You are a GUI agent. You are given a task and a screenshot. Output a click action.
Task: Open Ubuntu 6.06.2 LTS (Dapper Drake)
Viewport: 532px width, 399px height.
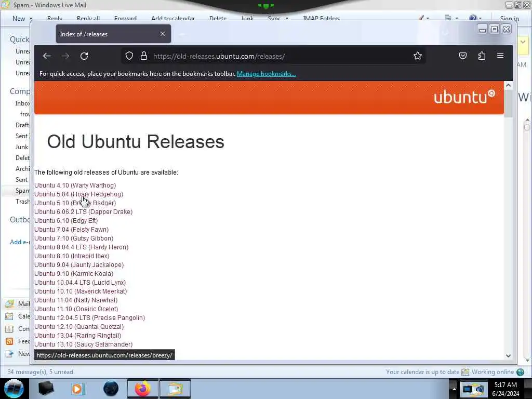(x=84, y=212)
